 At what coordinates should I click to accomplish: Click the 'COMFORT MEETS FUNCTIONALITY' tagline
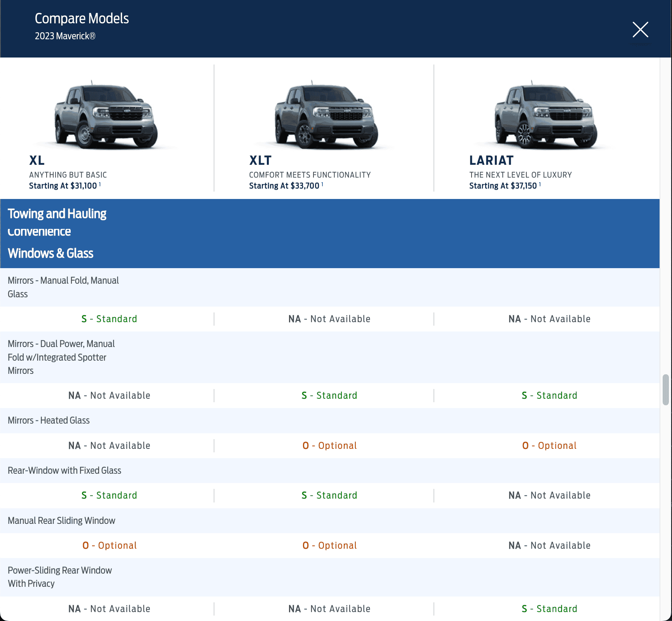tap(310, 175)
